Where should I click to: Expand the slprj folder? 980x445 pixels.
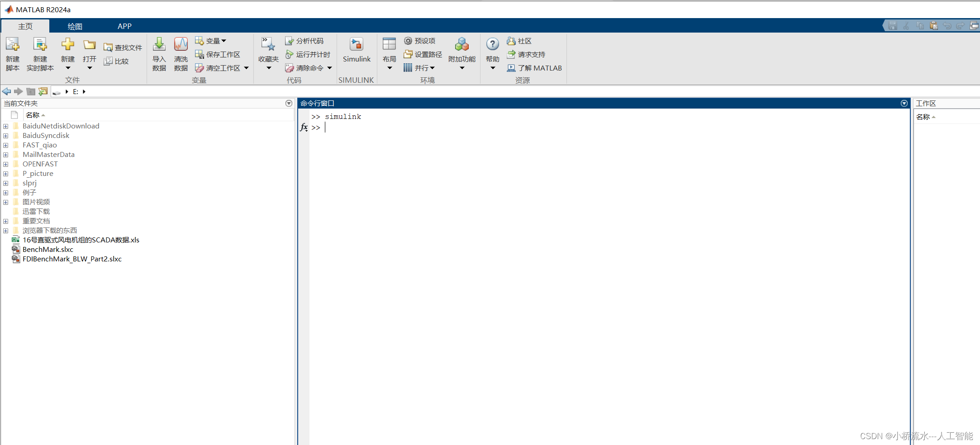coord(5,183)
